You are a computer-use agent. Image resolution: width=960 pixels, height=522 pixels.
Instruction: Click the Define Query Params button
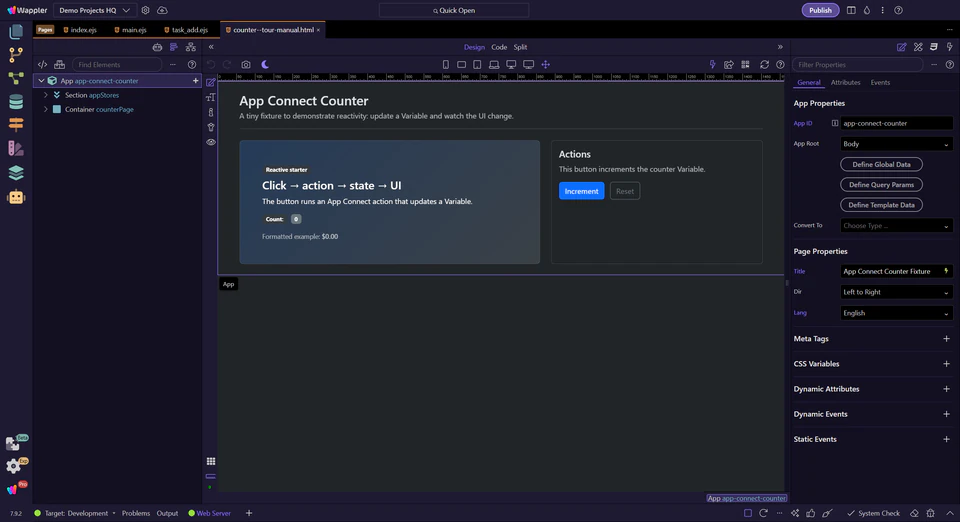[881, 184]
